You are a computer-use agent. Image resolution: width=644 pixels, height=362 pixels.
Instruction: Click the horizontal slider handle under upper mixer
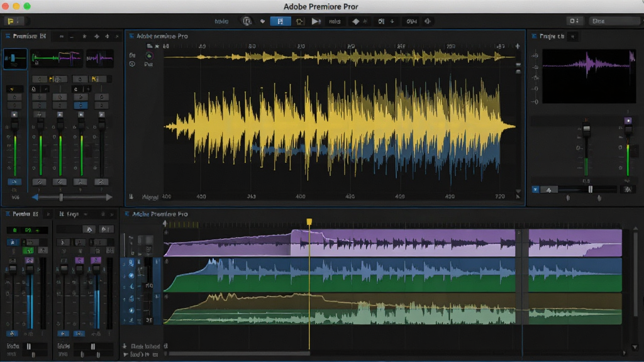point(61,197)
